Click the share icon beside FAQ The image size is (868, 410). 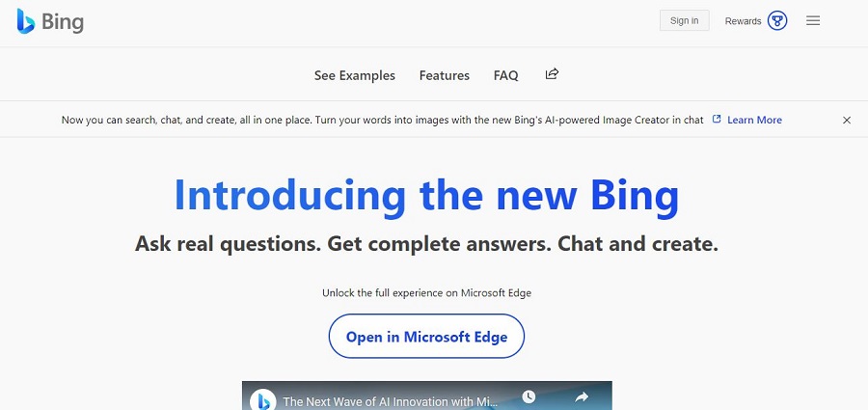552,73
